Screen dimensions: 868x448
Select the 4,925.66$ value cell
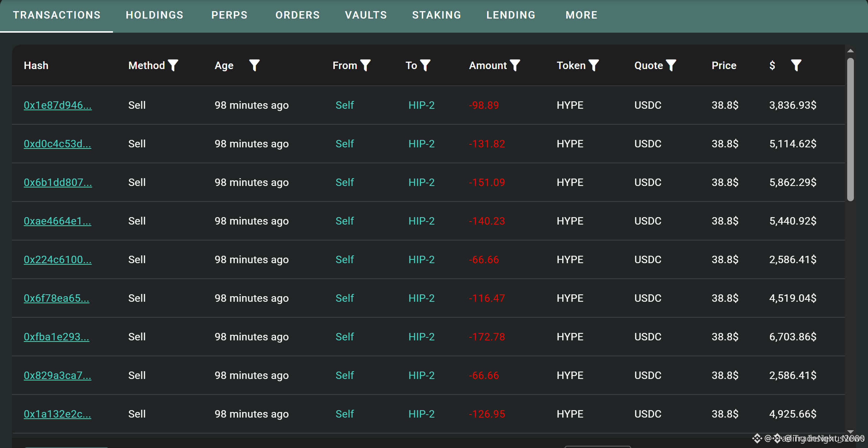tap(793, 414)
